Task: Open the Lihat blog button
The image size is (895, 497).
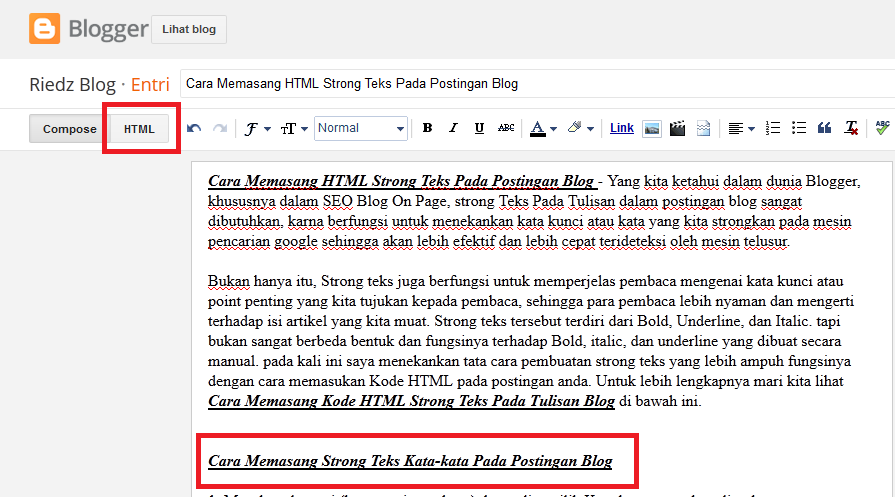Action: tap(189, 29)
